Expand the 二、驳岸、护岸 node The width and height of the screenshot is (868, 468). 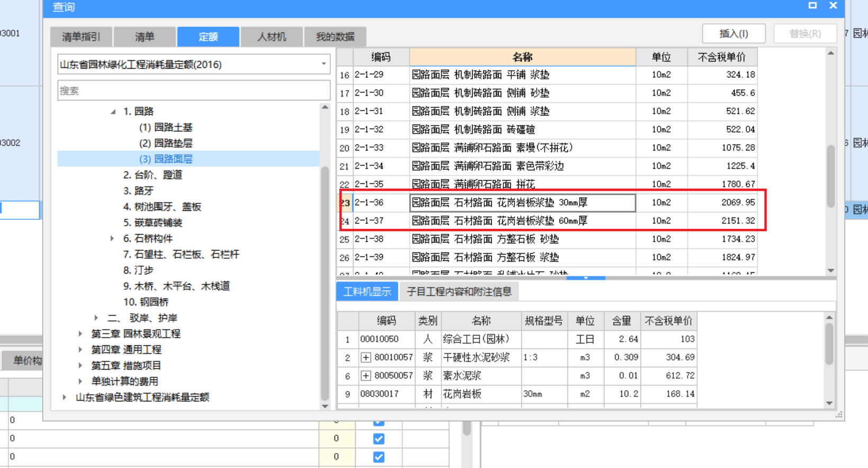pyautogui.click(x=96, y=318)
